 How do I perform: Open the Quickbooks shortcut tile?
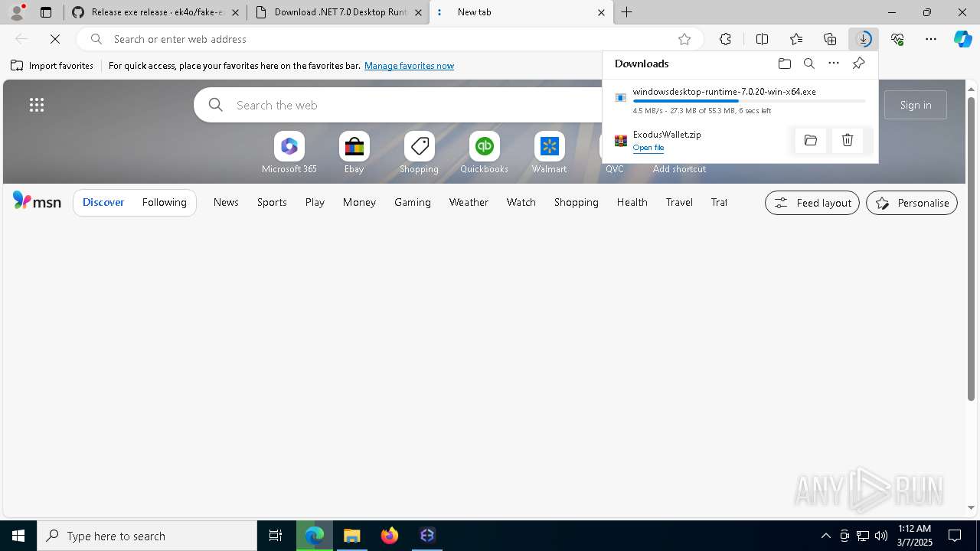coord(484,152)
